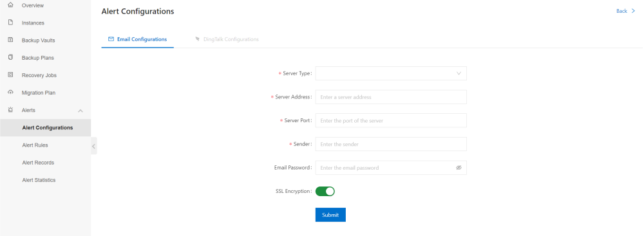
Task: Click the Migration Plan cloud icon
Action: point(11,93)
